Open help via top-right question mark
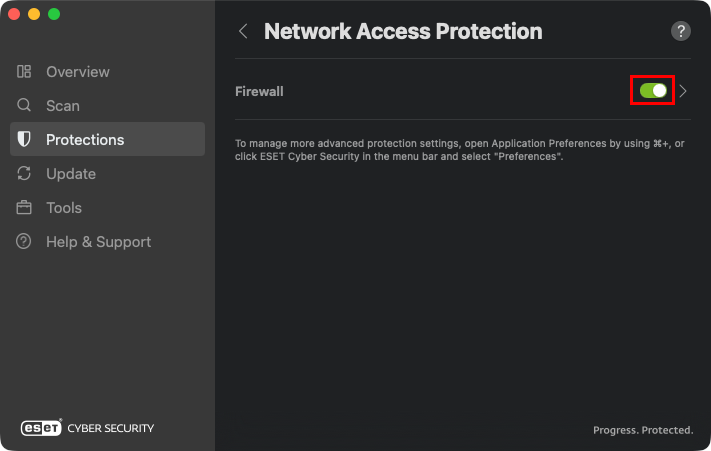Image resolution: width=711 pixels, height=451 pixels. click(680, 31)
